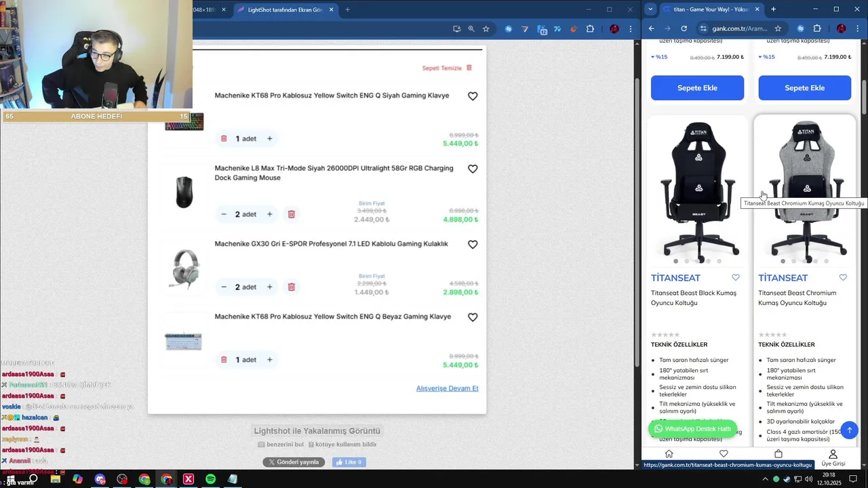Click the left Sepete Ekle button
This screenshot has width=868, height=488.
pos(697,88)
